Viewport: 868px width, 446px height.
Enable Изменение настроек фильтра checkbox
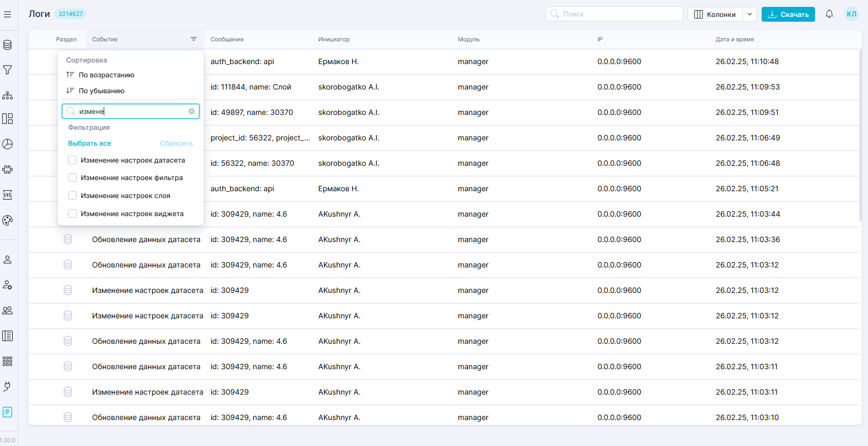(73, 178)
